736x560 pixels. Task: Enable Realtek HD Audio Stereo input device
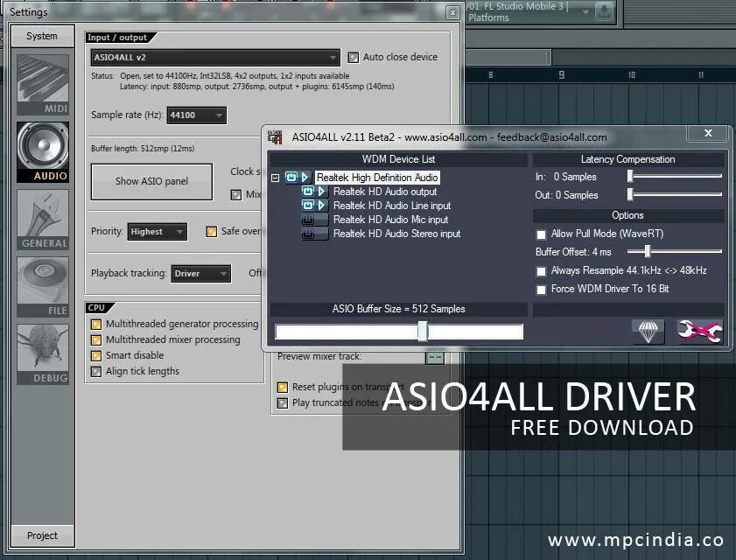pyautogui.click(x=308, y=234)
